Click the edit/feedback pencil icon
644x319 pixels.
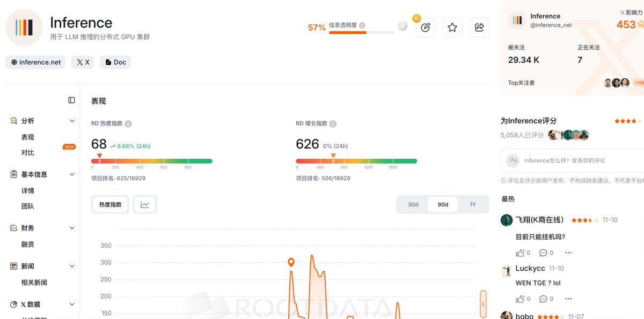426,27
